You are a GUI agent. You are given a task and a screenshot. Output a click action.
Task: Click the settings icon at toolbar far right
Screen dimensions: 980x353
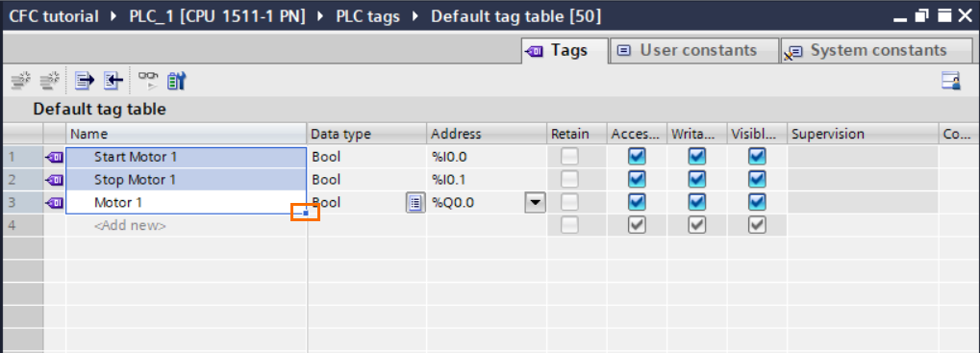point(950,81)
